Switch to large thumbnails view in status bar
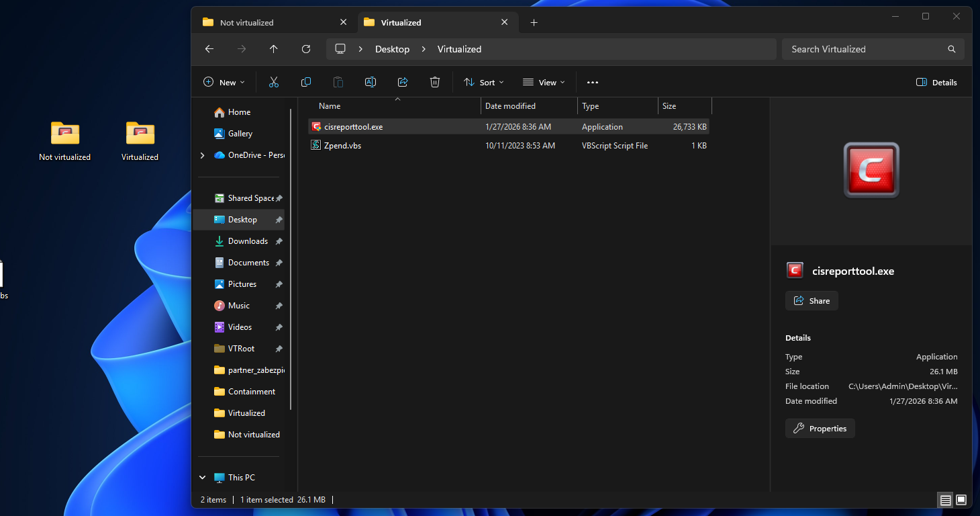Screen dimensions: 980x516 tap(961, 500)
